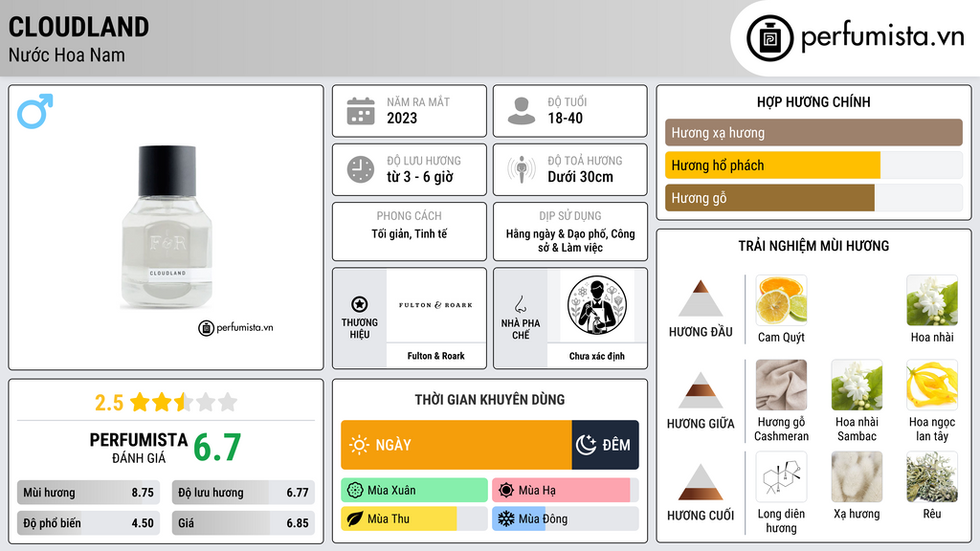
Task: Click the Cam Quýt citrus note image
Action: (781, 300)
